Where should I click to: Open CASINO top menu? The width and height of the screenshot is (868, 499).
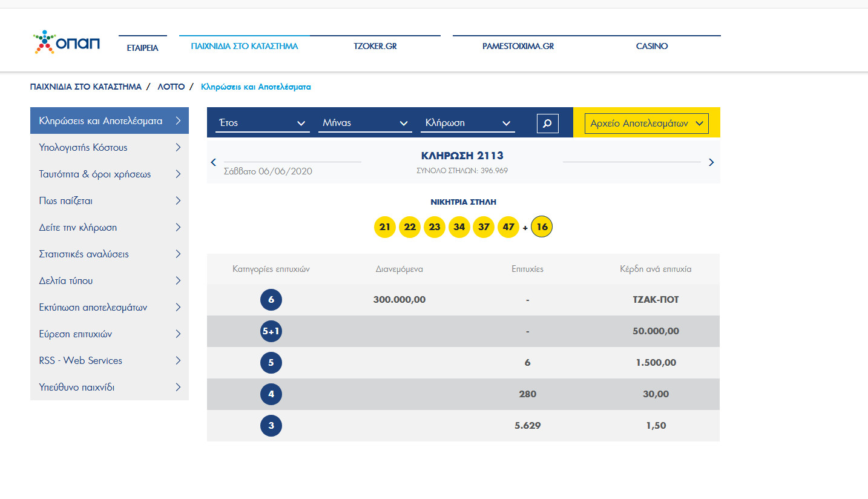(x=652, y=46)
